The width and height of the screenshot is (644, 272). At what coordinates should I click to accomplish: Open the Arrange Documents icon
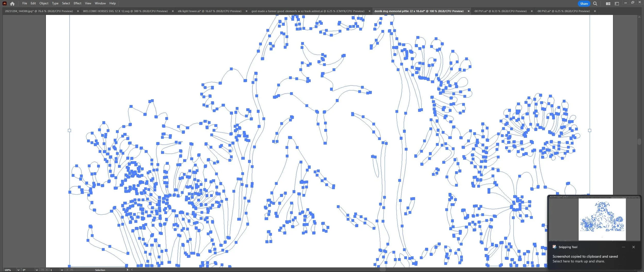(608, 4)
